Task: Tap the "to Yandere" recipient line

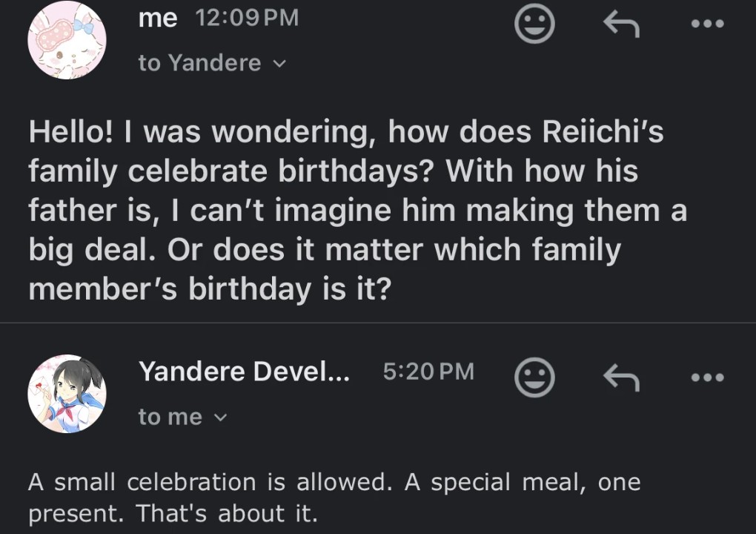Action: [x=199, y=64]
